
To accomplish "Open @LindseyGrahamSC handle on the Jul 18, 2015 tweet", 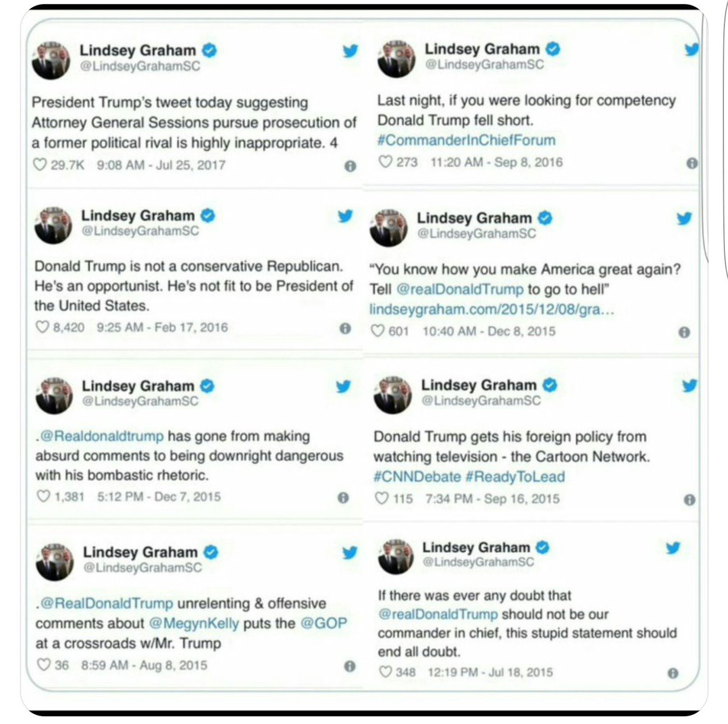I will (x=478, y=562).
